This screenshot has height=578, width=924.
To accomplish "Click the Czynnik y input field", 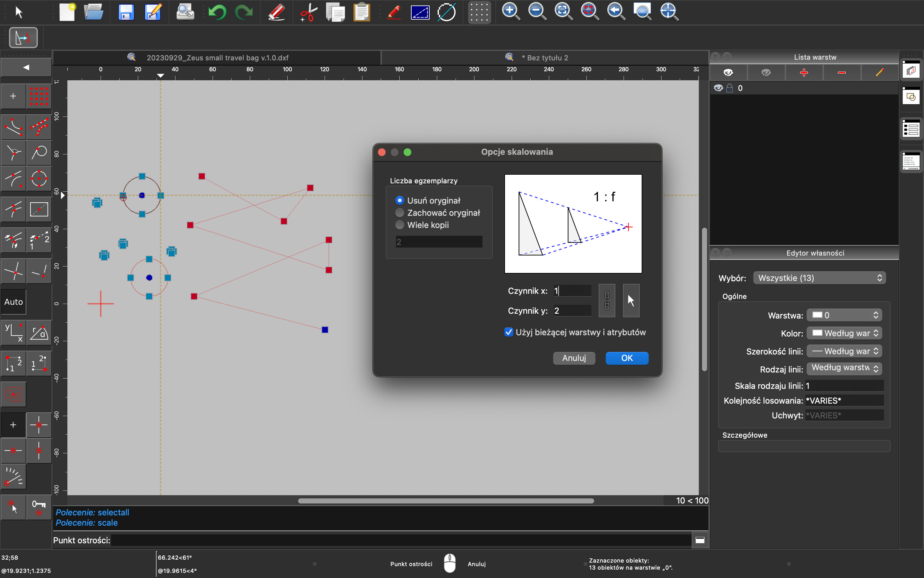I will pyautogui.click(x=572, y=311).
